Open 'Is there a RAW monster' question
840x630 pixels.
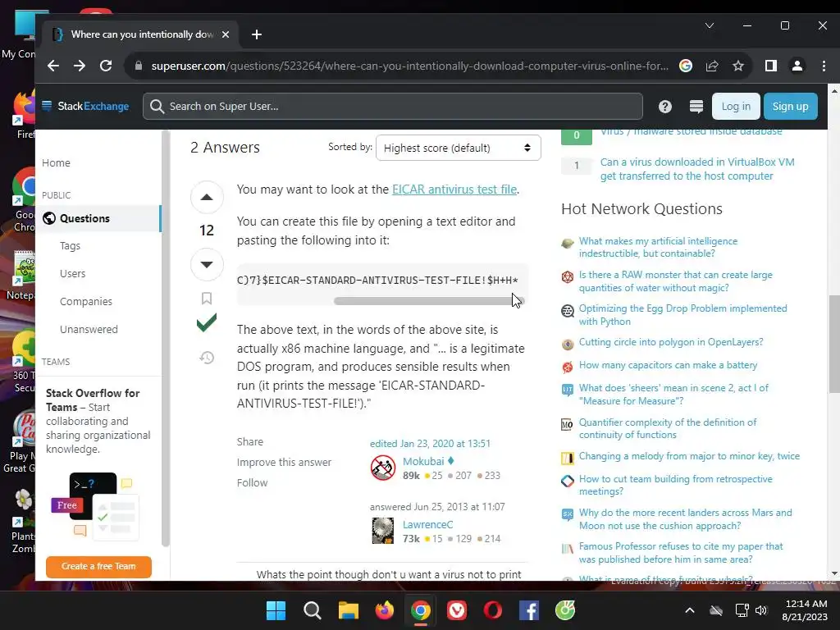click(x=676, y=281)
